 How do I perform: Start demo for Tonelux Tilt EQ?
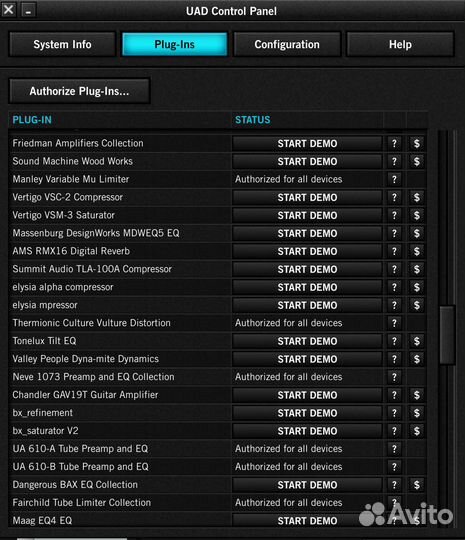307,341
